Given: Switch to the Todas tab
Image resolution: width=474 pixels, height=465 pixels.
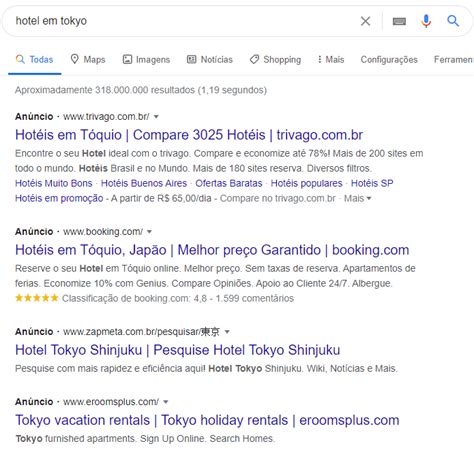Looking at the screenshot, I should tap(35, 60).
